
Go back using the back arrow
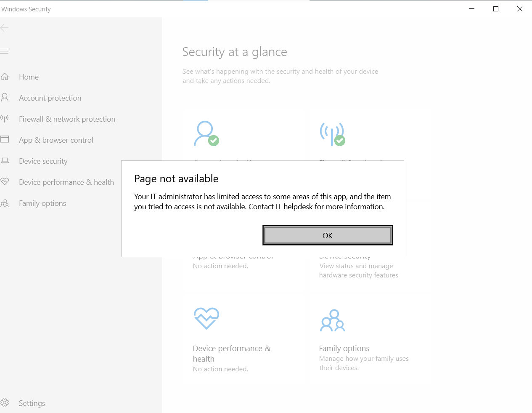coord(5,28)
